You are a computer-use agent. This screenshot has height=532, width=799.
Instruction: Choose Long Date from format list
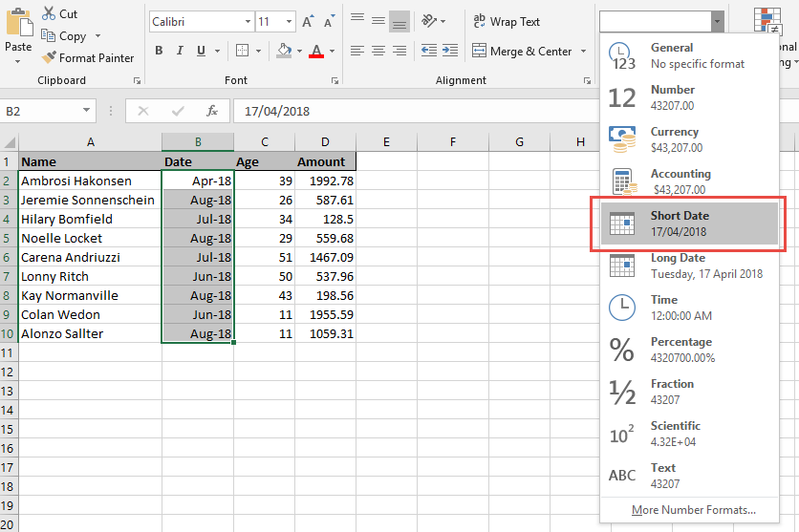point(688,266)
